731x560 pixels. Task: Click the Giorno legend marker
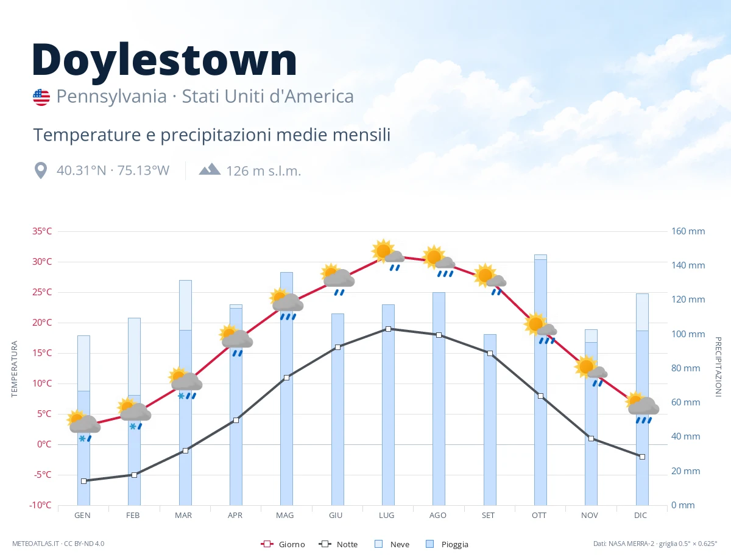pos(266,544)
